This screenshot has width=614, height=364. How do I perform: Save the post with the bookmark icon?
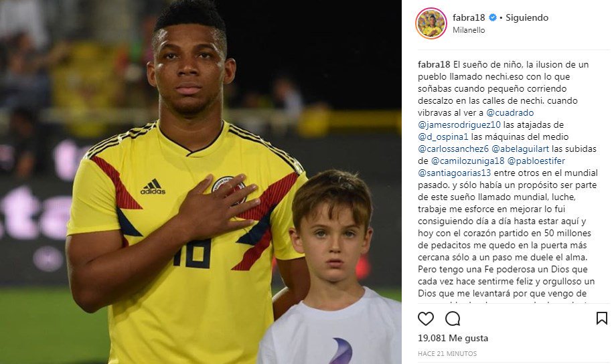click(x=601, y=318)
